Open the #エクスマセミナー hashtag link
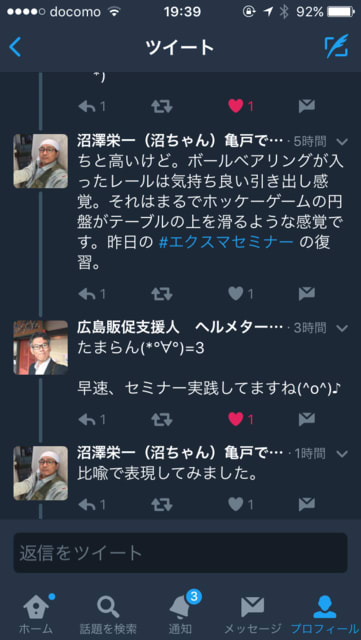This screenshot has height=640, width=361. click(x=226, y=242)
